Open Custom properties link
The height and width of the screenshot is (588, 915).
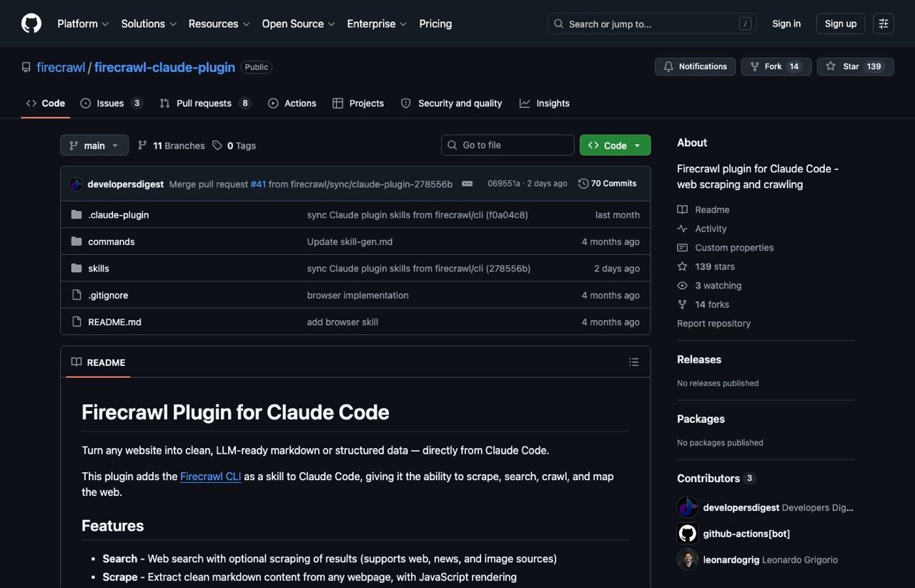pos(726,247)
